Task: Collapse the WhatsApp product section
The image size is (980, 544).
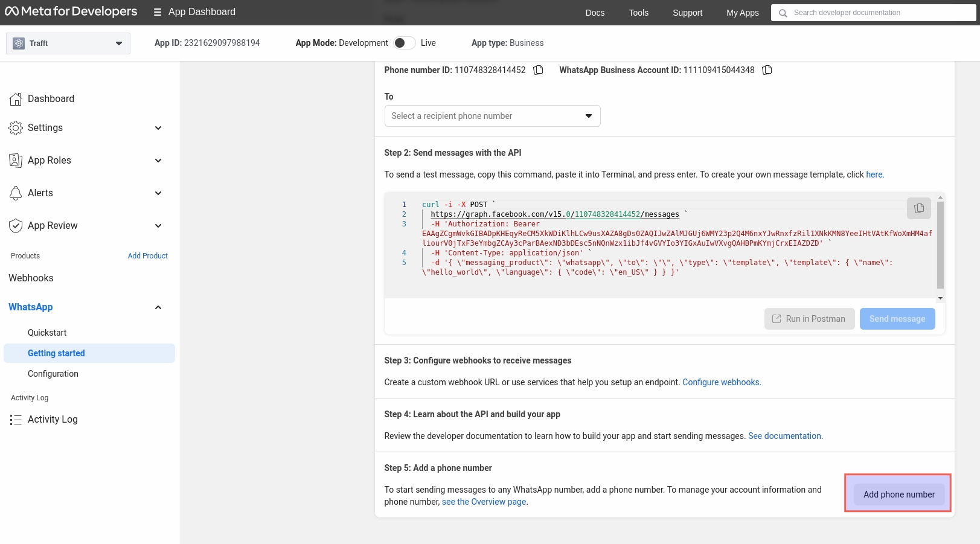Action: pos(158,307)
